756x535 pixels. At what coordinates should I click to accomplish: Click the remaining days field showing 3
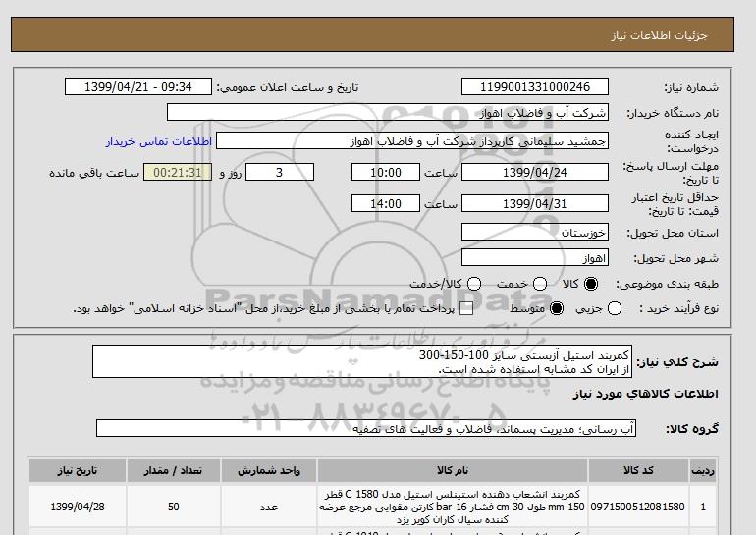click(279, 173)
